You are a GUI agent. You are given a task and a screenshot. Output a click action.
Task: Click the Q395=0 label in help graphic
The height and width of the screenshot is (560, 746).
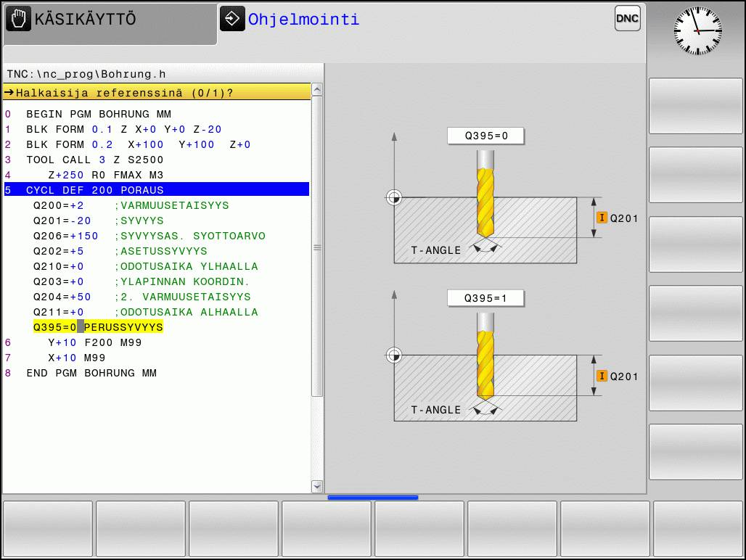[x=485, y=136]
